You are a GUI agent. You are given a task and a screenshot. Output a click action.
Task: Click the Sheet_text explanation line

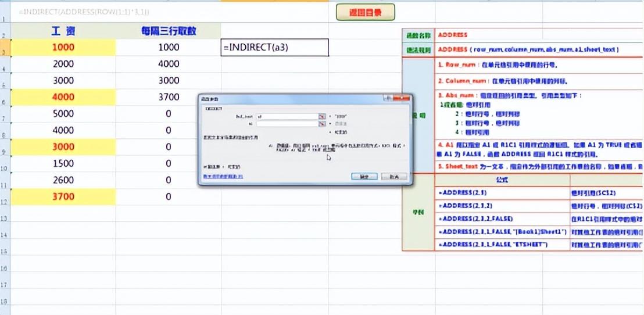[540, 167]
